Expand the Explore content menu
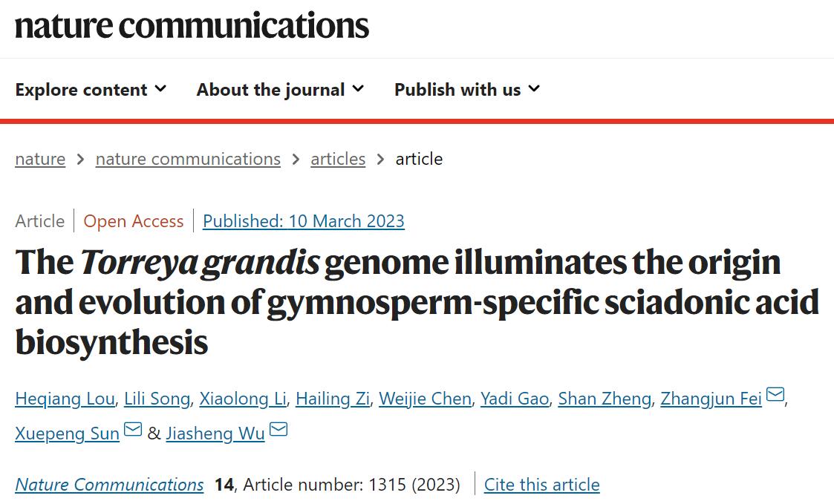The width and height of the screenshot is (834, 504). 91,90
